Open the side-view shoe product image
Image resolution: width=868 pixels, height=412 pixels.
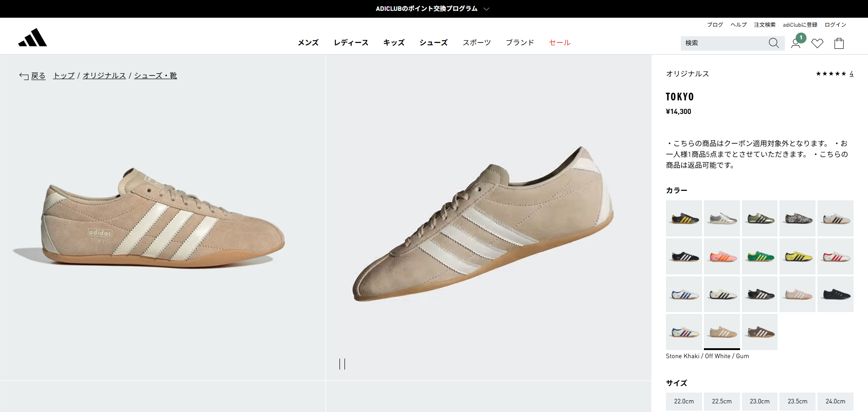[x=163, y=218]
